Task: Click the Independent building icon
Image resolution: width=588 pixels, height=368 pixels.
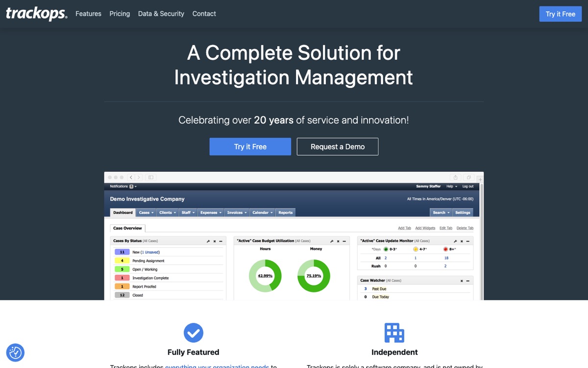Action: pyautogui.click(x=394, y=333)
